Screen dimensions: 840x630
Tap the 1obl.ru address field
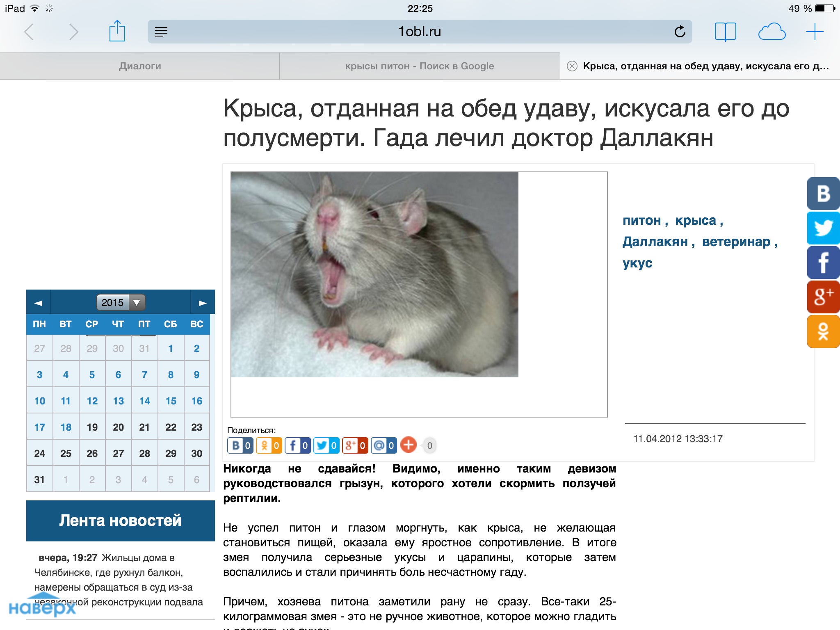[x=419, y=32]
